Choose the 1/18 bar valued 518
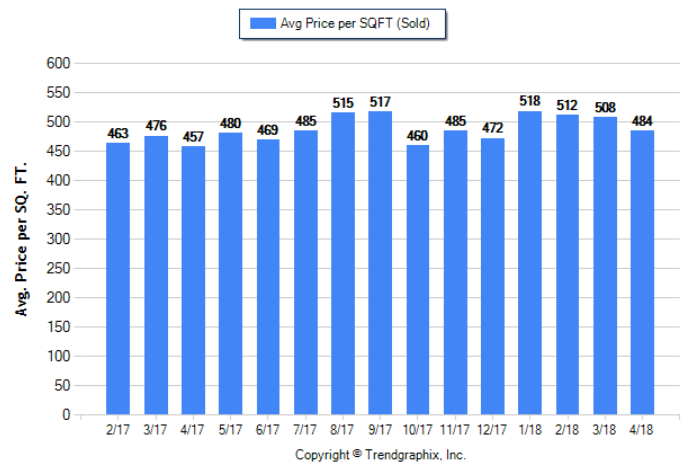The width and height of the screenshot is (699, 472). pyautogui.click(x=530, y=263)
